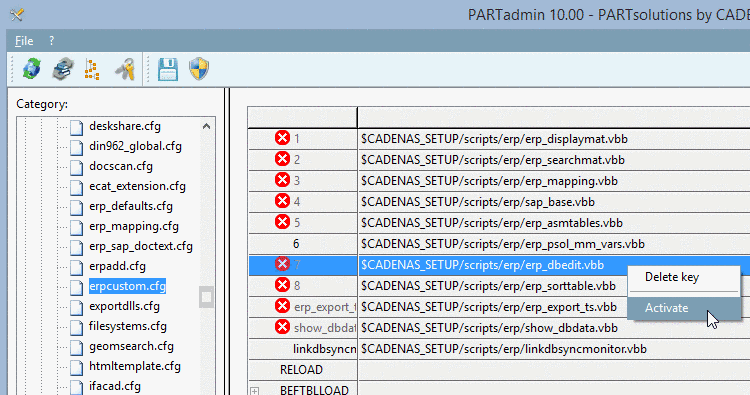Select erpcustom.cfg in category tree
The width and height of the screenshot is (750, 395).
click(x=127, y=286)
